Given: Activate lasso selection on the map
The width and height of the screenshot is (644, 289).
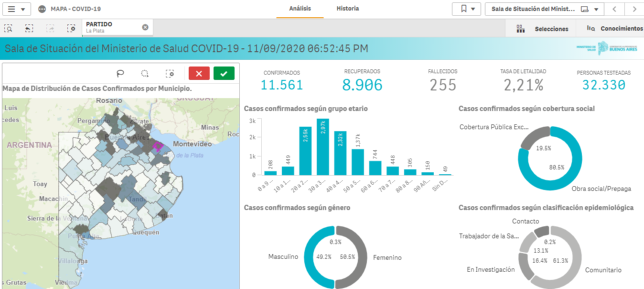Looking at the screenshot, I should [x=120, y=73].
